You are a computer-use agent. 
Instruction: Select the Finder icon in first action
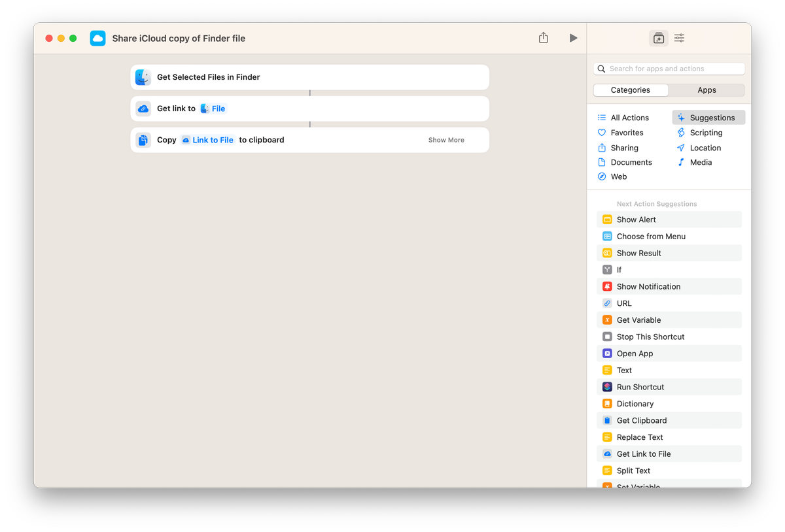[x=143, y=77]
